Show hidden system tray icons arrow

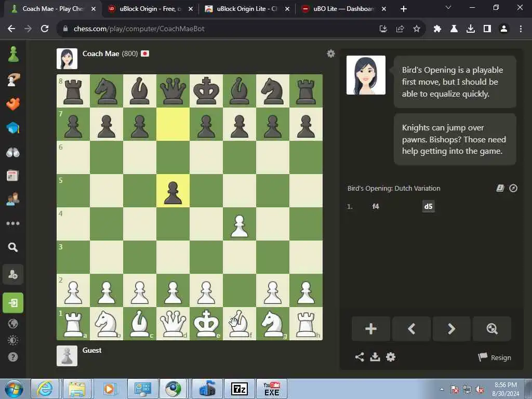coord(442,390)
